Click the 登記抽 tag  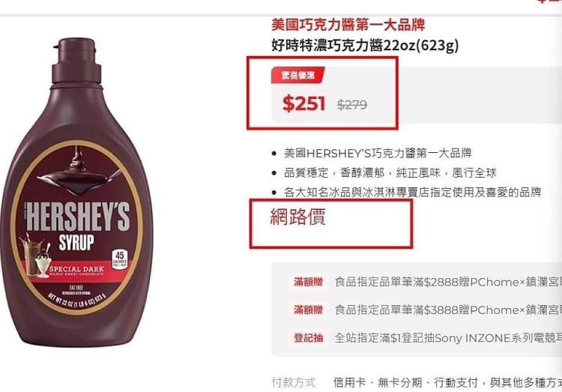[x=308, y=337]
